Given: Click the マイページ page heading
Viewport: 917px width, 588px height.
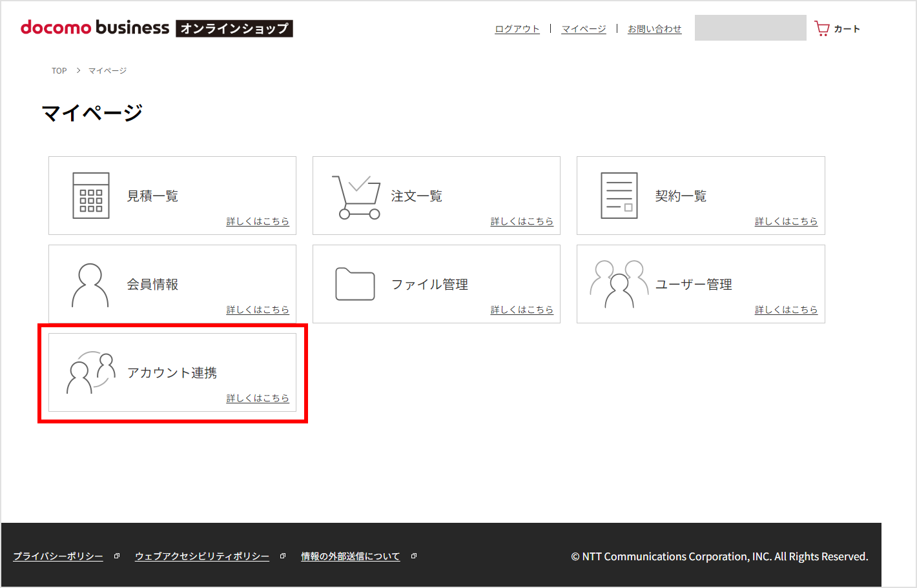Looking at the screenshot, I should click(92, 113).
